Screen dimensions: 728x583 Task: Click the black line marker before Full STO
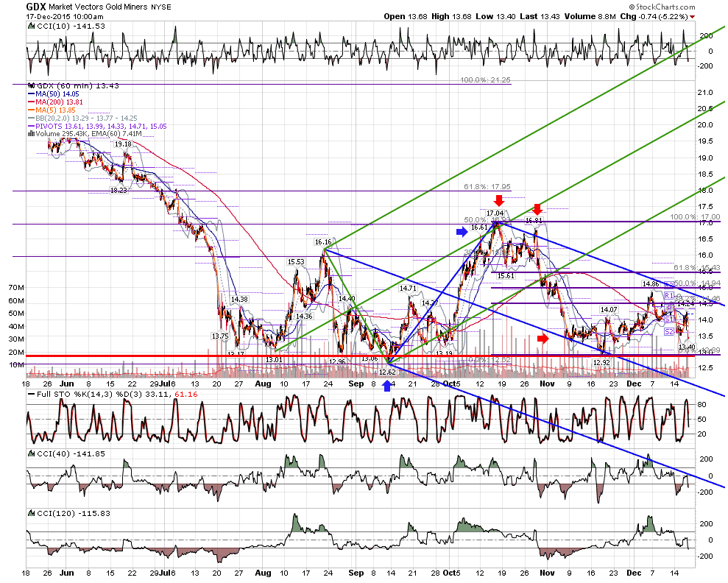(31, 395)
